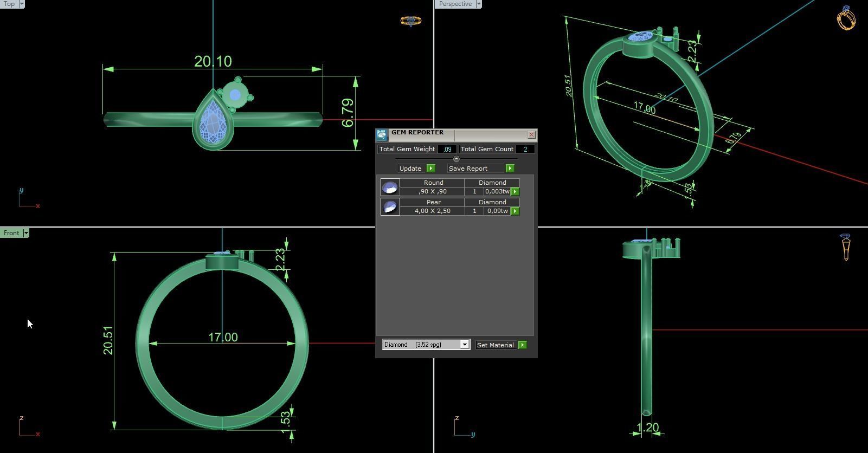Click green arrow next to Update
Screen dimensions: 868x453
click(x=431, y=169)
